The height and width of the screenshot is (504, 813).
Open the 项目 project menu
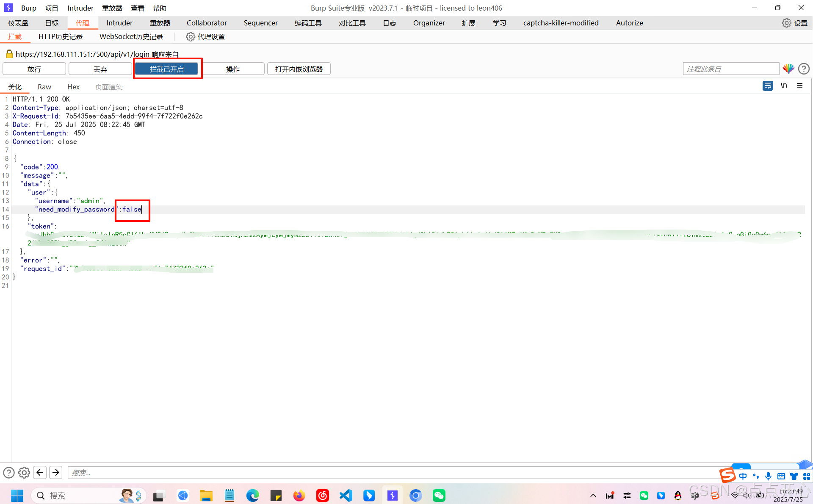click(x=52, y=8)
